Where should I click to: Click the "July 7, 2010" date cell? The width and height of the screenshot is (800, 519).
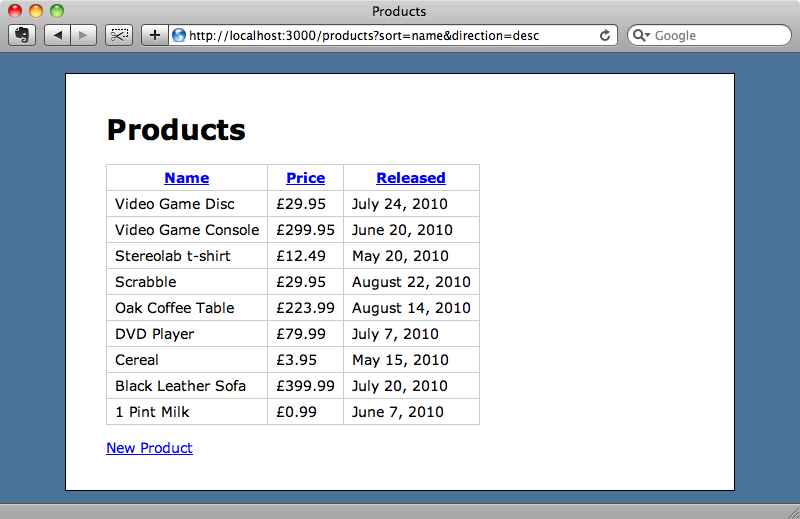[411, 334]
